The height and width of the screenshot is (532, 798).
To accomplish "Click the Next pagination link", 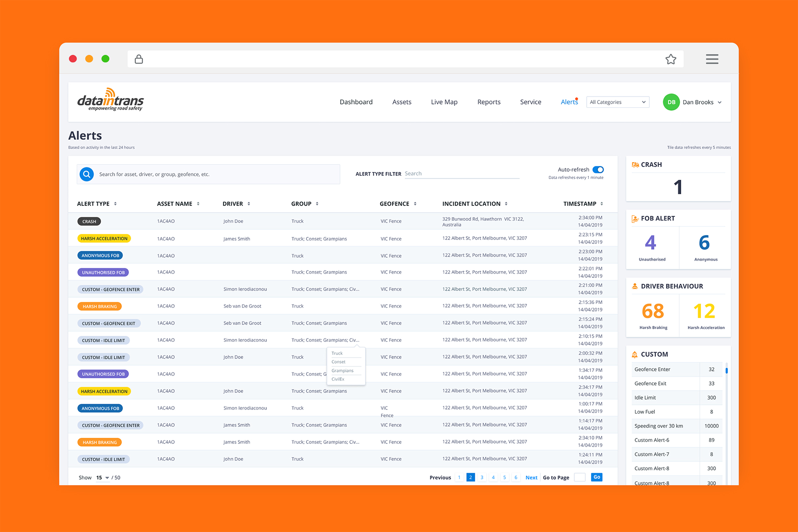I will click(531, 478).
